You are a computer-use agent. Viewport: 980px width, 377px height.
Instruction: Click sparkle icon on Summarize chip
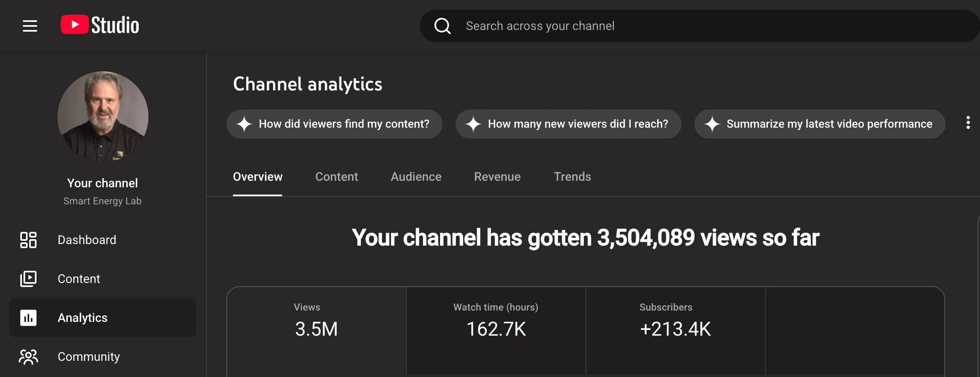[712, 124]
